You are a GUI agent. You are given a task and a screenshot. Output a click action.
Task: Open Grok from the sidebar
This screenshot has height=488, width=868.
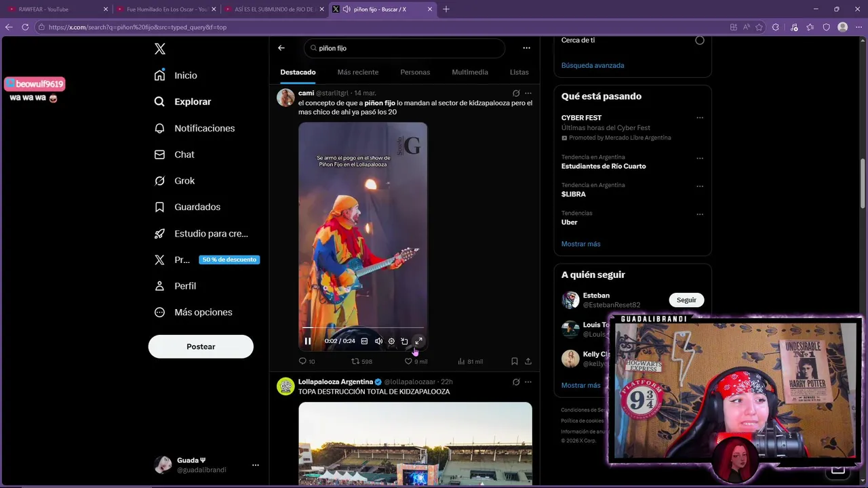(x=174, y=181)
